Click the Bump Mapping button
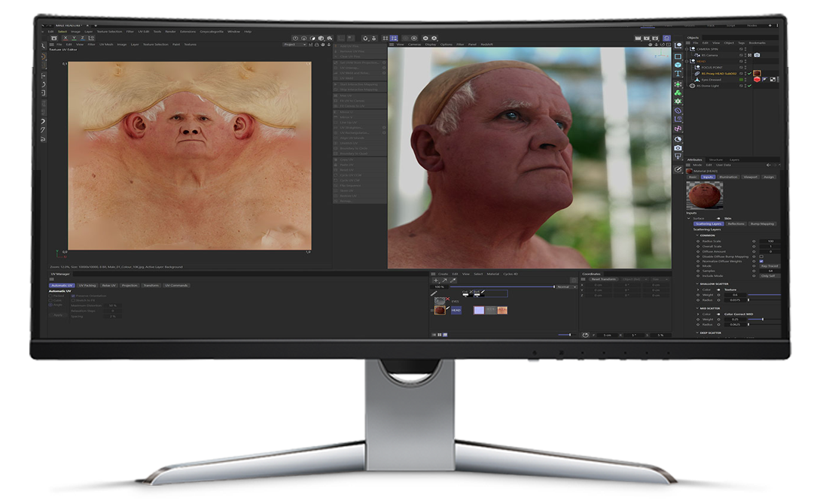The image size is (823, 504). 762,224
